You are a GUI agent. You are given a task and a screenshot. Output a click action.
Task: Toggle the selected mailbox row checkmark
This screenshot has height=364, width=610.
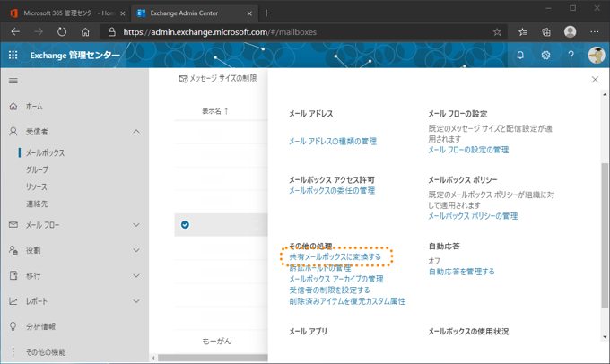coord(185,224)
